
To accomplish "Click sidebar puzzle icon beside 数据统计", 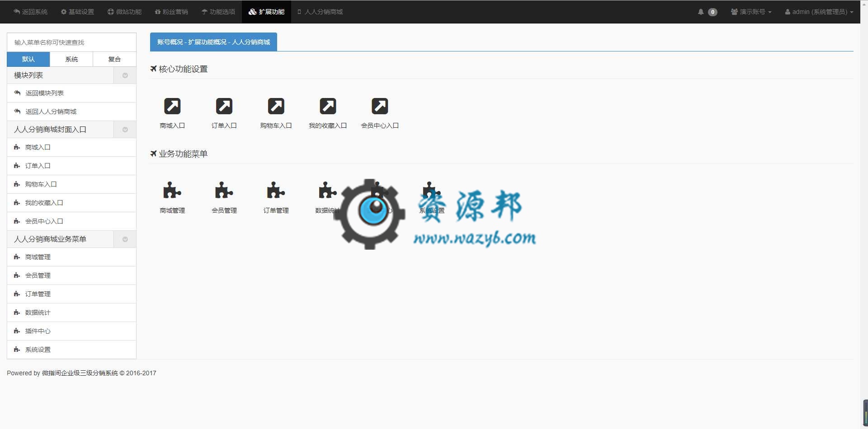I will point(17,312).
